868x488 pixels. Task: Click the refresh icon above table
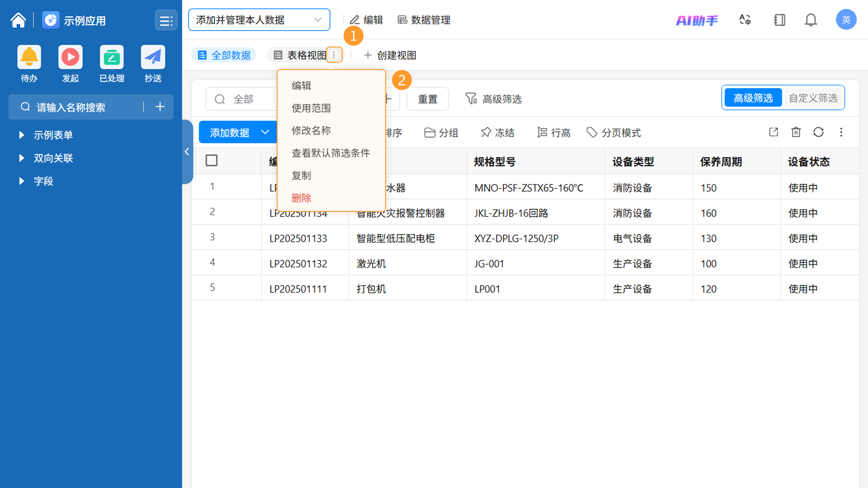click(x=818, y=132)
